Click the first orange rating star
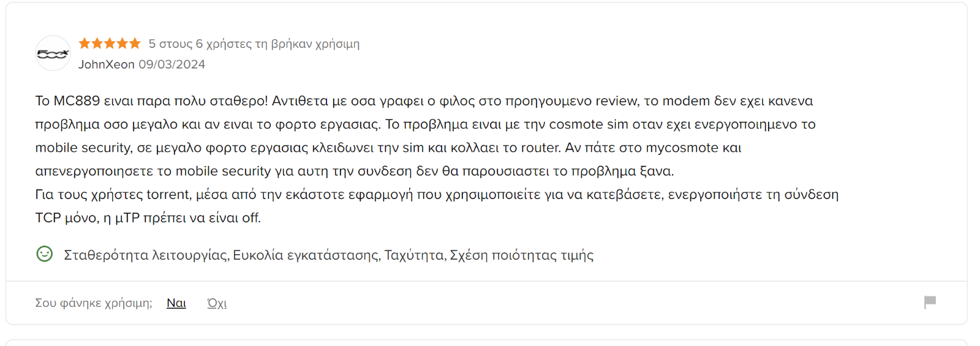The width and height of the screenshot is (980, 346). [x=85, y=43]
